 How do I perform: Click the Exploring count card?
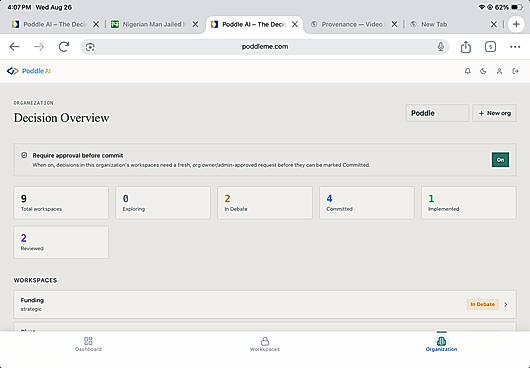tap(163, 203)
